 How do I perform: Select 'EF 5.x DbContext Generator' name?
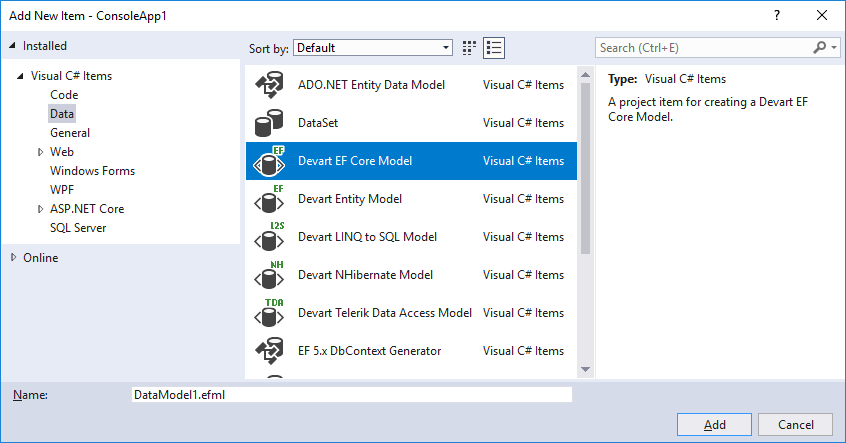tap(369, 351)
